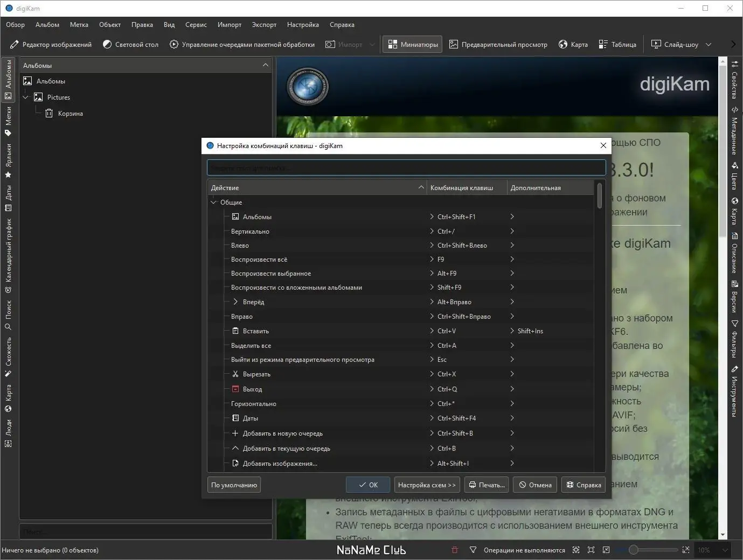743x560 pixels.
Task: Close the shortcut settings dialog
Action: click(x=603, y=145)
